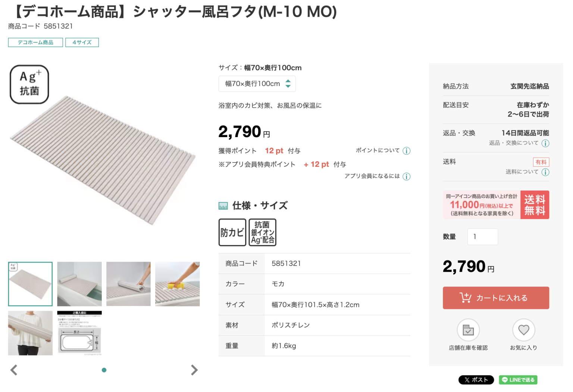The image size is (573, 392).
Task: Open the ポイントについて info icon
Action: pyautogui.click(x=406, y=151)
